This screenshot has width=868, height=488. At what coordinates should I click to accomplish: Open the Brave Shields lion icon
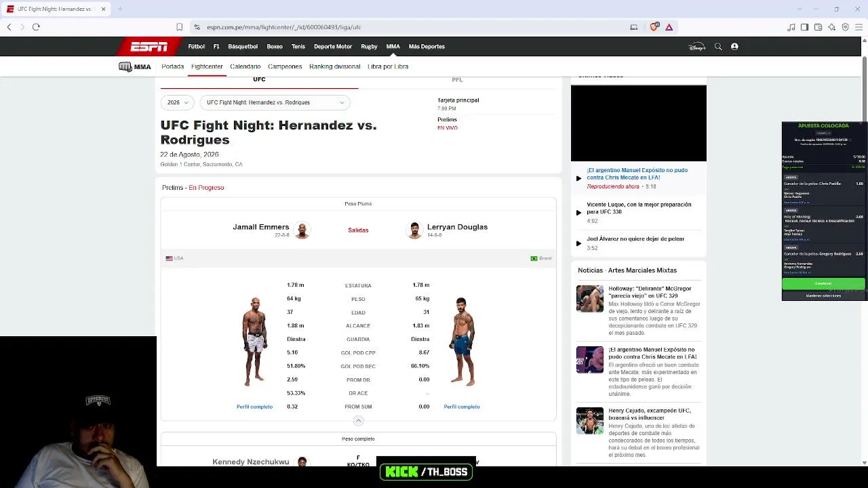(654, 27)
